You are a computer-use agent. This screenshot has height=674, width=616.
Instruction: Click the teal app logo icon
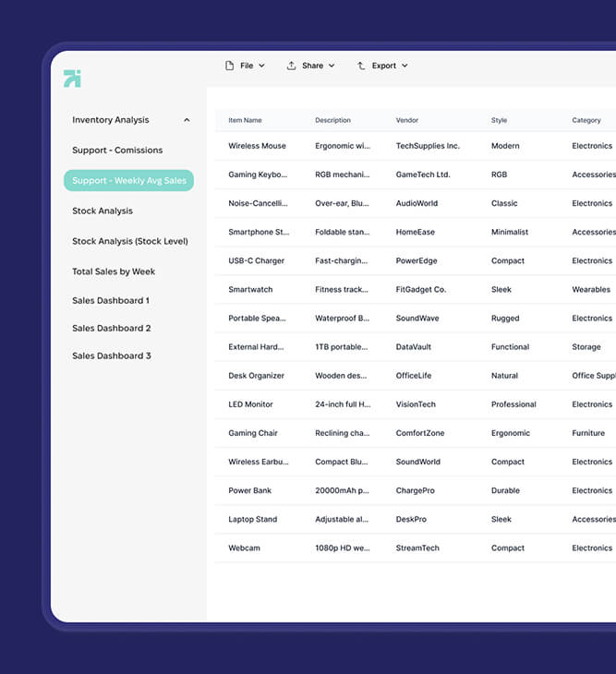click(72, 78)
